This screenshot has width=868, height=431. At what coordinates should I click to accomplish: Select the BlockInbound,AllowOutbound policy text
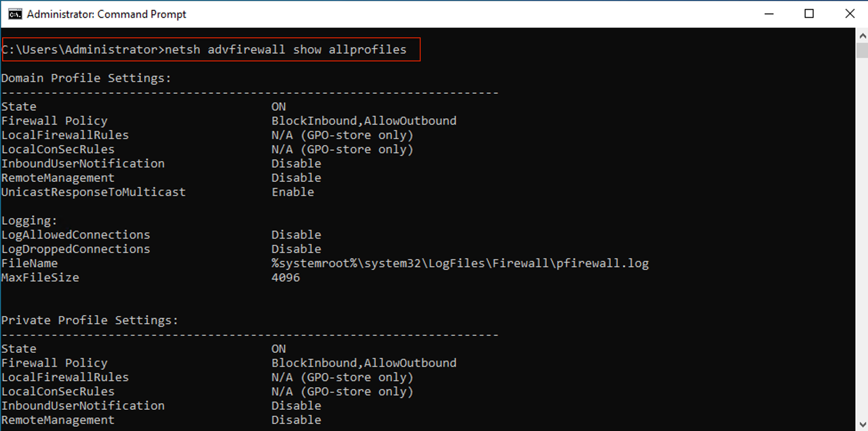tap(363, 121)
